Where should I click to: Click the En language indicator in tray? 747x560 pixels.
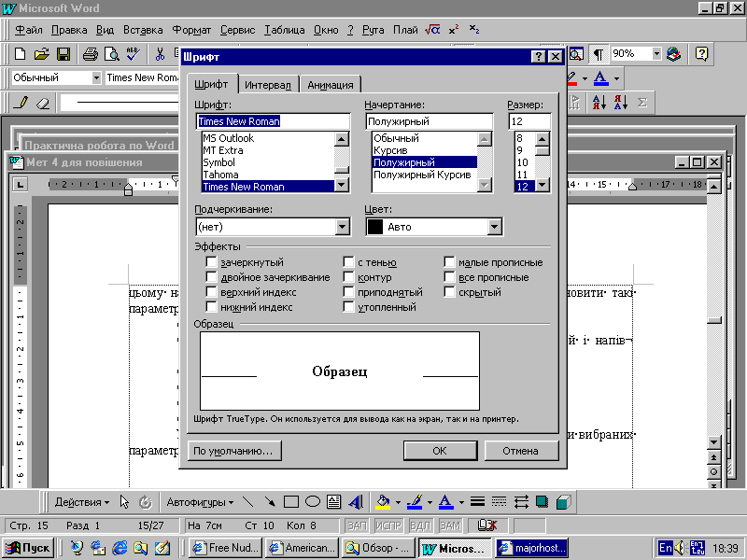(665, 548)
